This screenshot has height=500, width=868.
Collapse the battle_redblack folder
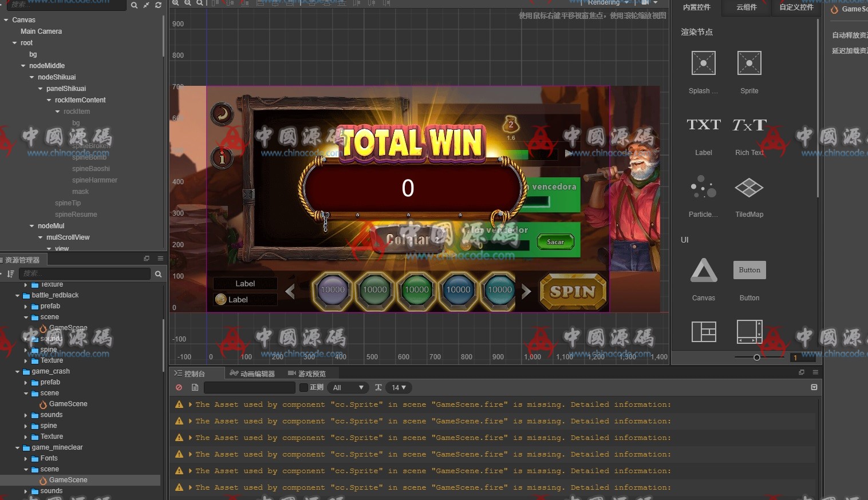(x=18, y=296)
